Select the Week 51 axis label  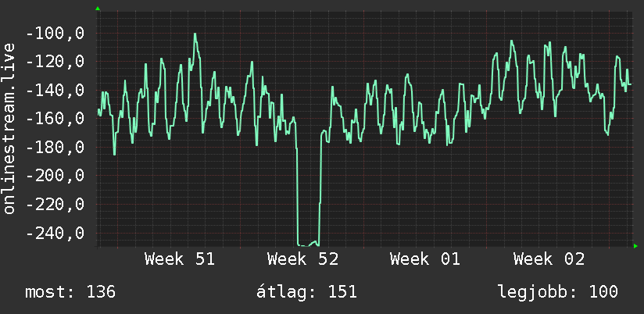(x=180, y=259)
